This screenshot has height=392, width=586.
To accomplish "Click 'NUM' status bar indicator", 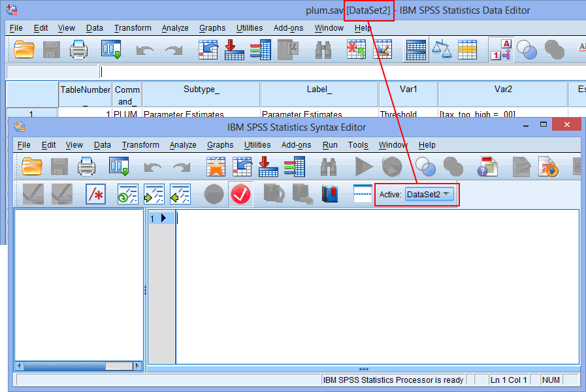I will click(551, 380).
